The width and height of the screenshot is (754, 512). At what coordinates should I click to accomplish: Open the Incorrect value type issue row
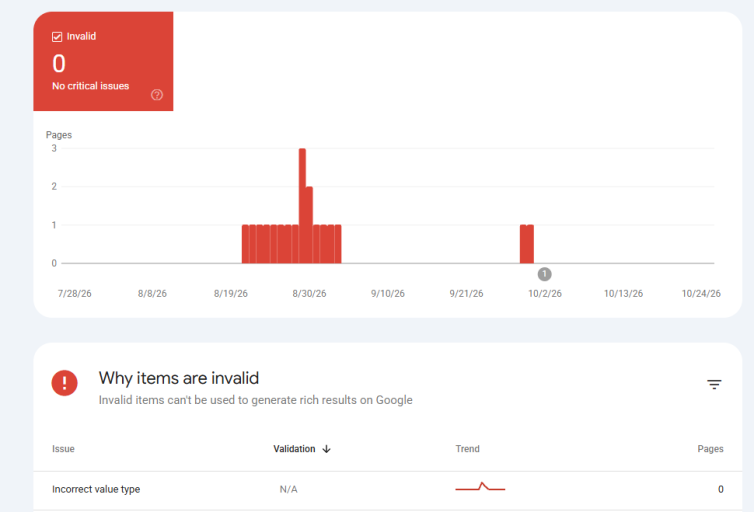pos(388,490)
